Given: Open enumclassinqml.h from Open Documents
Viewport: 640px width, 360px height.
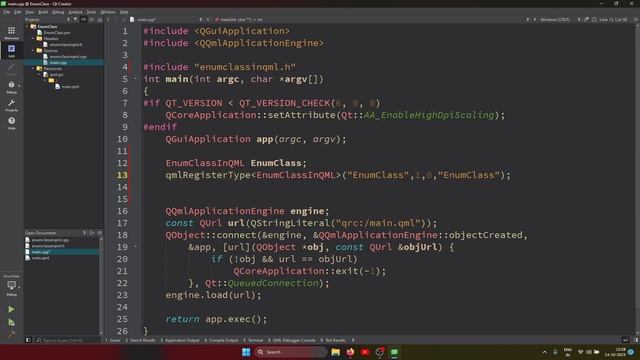Looking at the screenshot, I should point(48,246).
